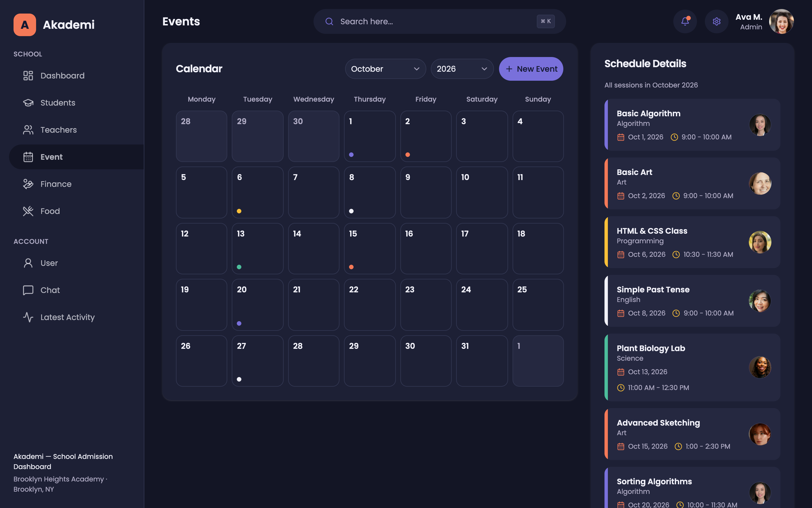The width and height of the screenshot is (812, 508).
Task: Open the settings gear icon
Action: point(716,21)
